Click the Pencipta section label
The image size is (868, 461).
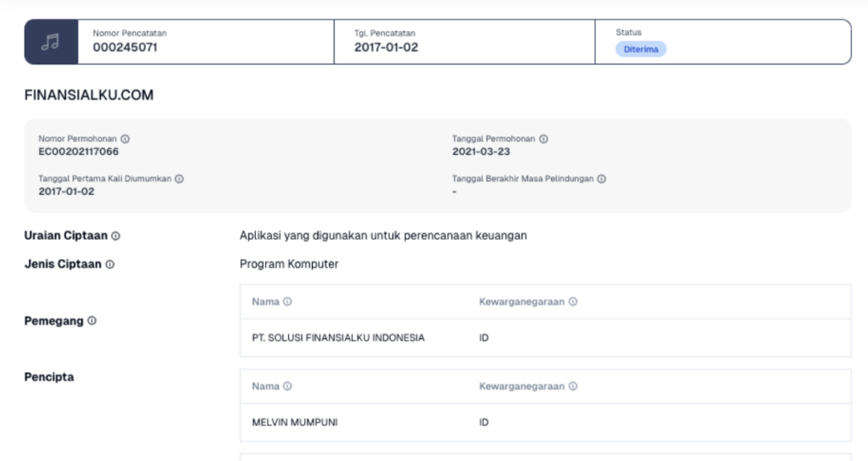(49, 377)
